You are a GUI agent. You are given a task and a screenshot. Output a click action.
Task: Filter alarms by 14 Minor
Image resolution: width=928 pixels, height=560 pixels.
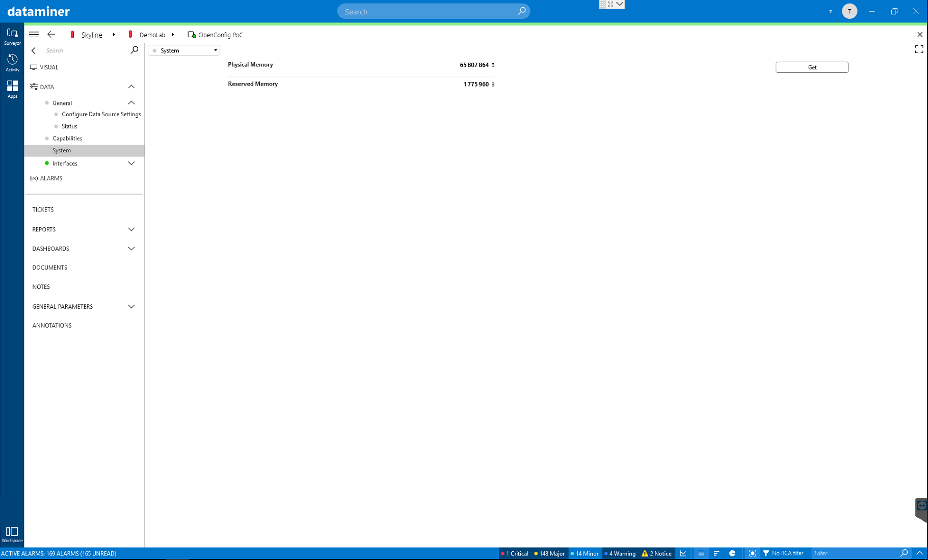click(x=585, y=553)
